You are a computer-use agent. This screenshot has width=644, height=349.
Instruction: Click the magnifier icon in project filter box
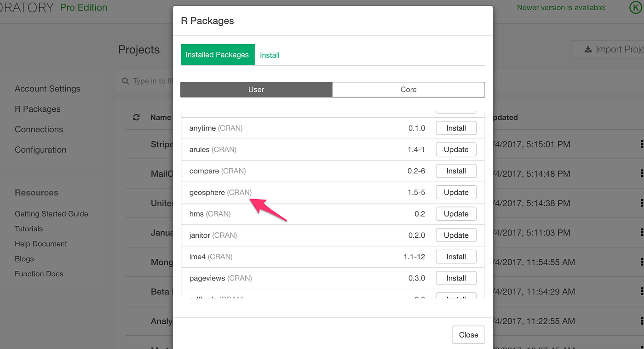125,81
